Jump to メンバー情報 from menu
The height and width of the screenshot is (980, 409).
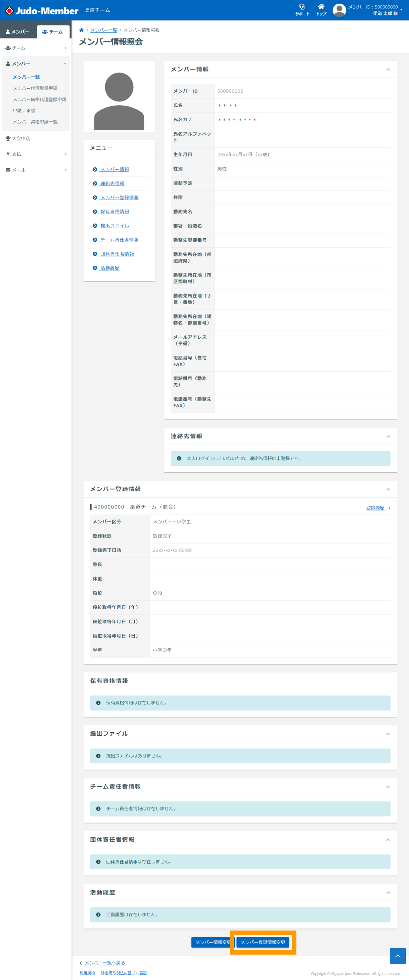115,170
